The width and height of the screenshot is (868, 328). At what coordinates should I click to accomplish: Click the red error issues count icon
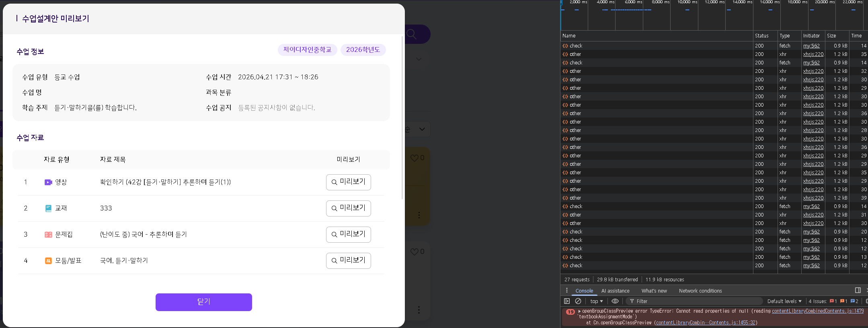coord(833,301)
